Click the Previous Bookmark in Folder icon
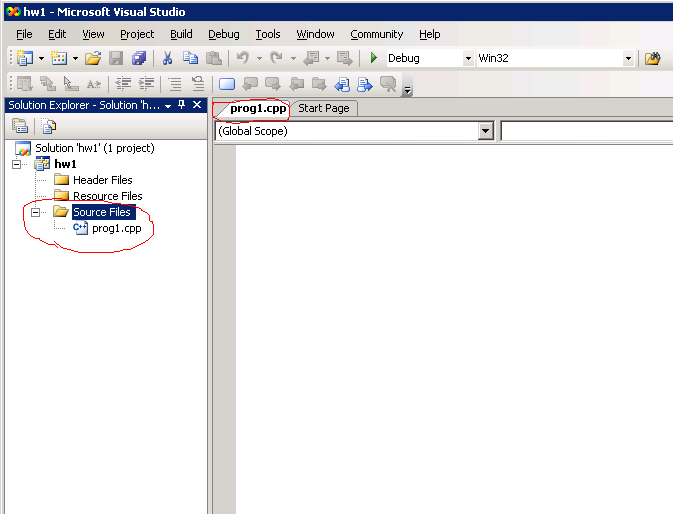 (297, 83)
